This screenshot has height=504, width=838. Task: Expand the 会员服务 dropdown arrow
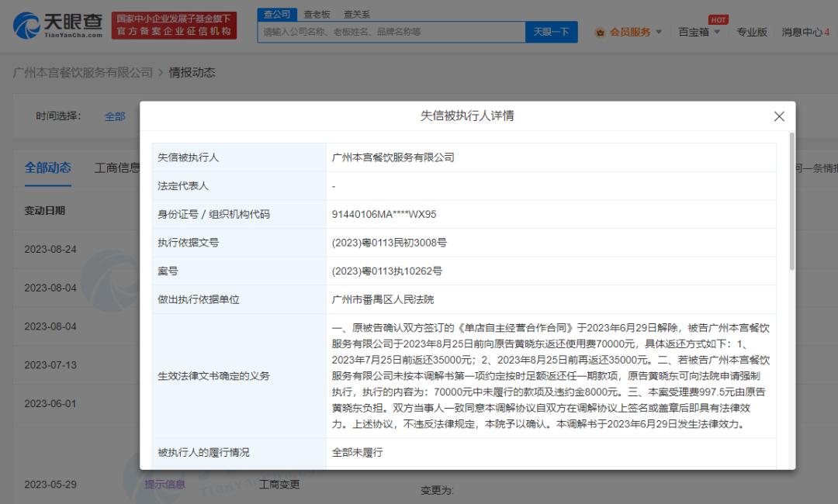659,32
